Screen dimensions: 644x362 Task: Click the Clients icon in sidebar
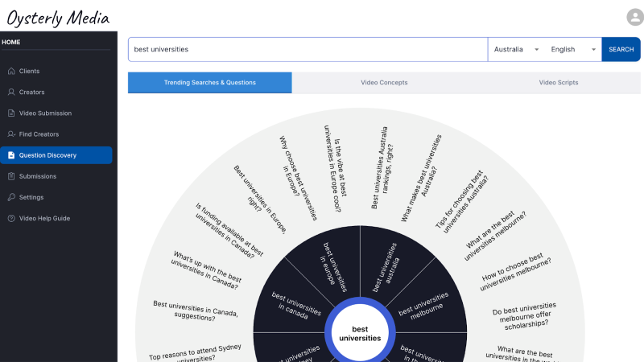pyautogui.click(x=11, y=72)
